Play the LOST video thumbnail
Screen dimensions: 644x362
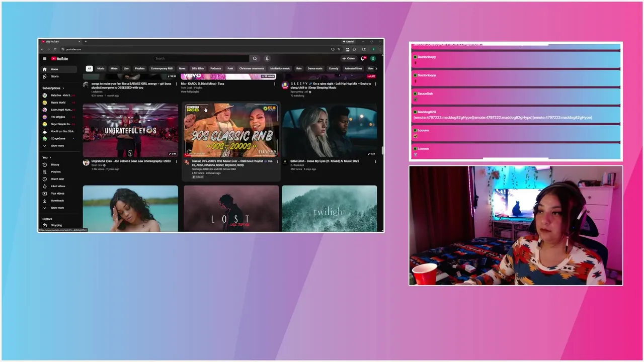[231, 209]
